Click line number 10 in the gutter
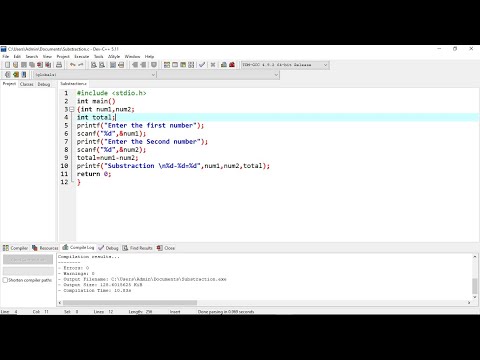Screen dimensions: 480x360 (64, 166)
